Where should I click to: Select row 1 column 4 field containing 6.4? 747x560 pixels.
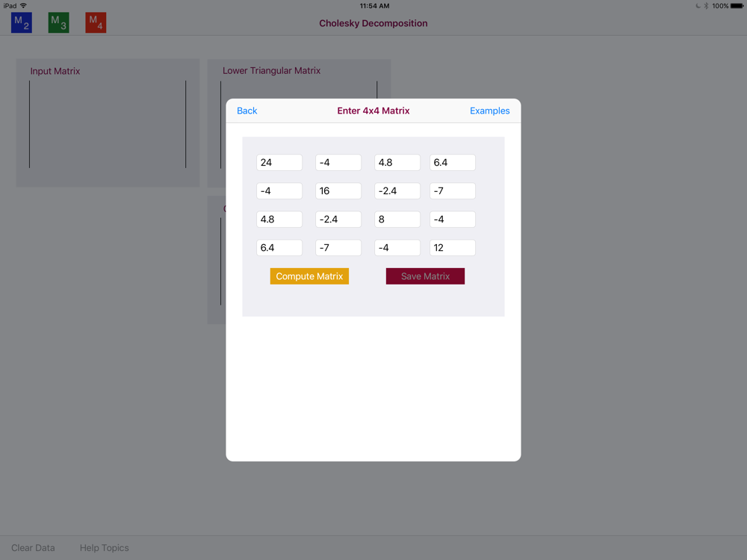tap(453, 162)
